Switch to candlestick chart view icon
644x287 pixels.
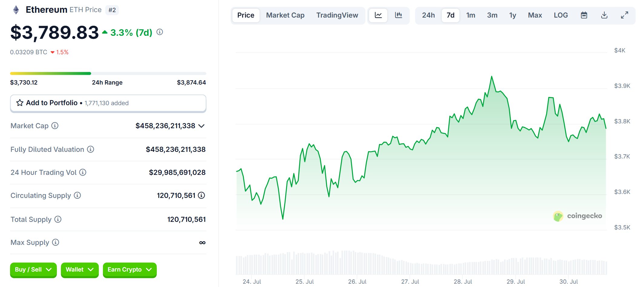(x=398, y=15)
